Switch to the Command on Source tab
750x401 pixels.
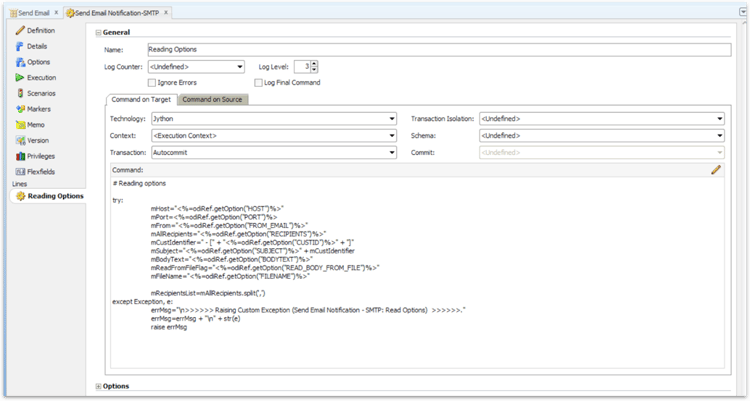point(213,99)
